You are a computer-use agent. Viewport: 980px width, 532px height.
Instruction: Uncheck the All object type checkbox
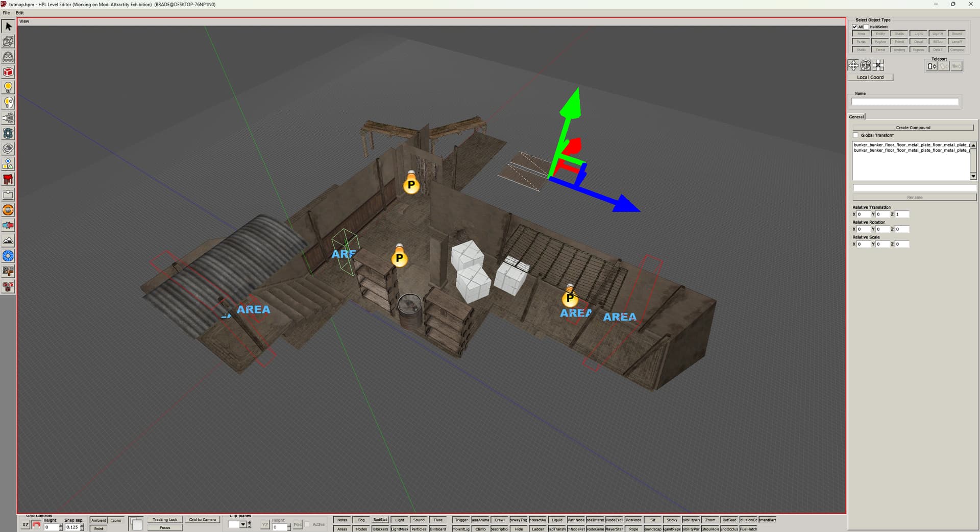pyautogui.click(x=855, y=27)
